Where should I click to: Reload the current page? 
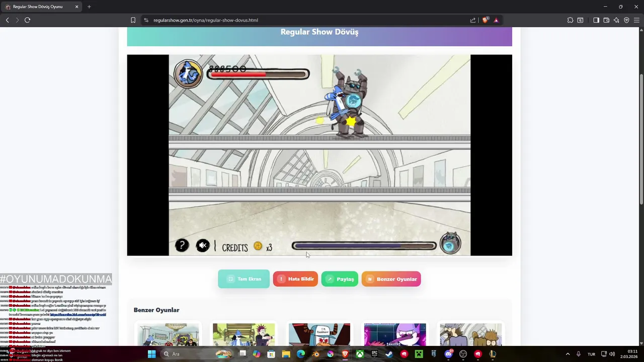(27, 20)
